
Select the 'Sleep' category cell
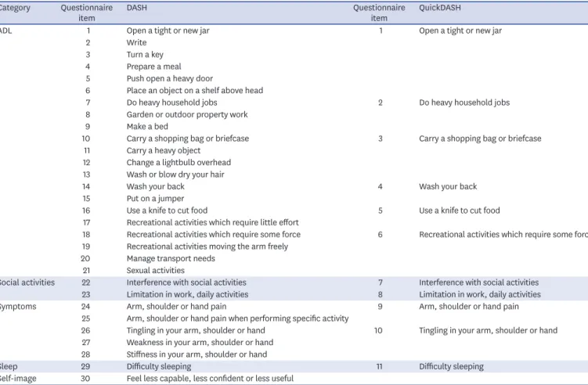point(9,366)
